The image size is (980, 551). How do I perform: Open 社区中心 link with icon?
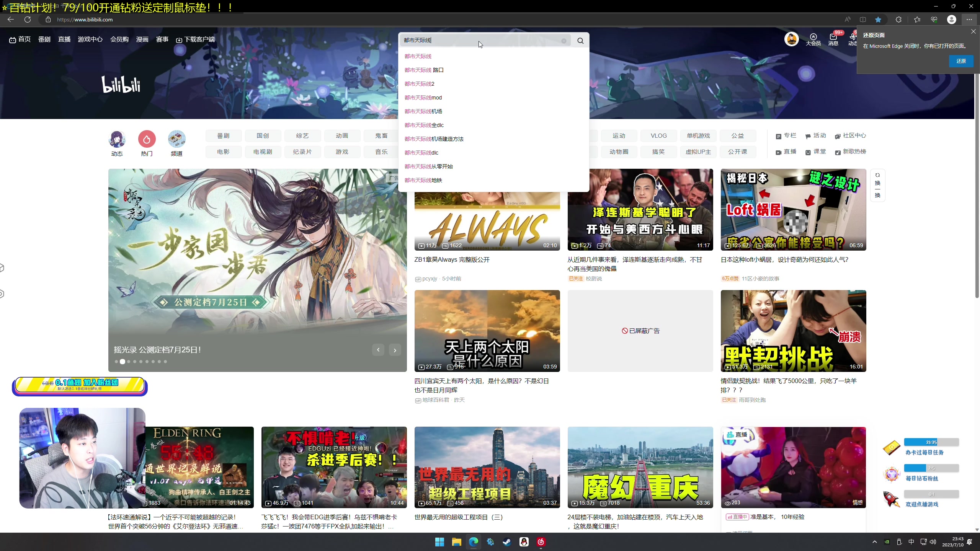click(851, 136)
